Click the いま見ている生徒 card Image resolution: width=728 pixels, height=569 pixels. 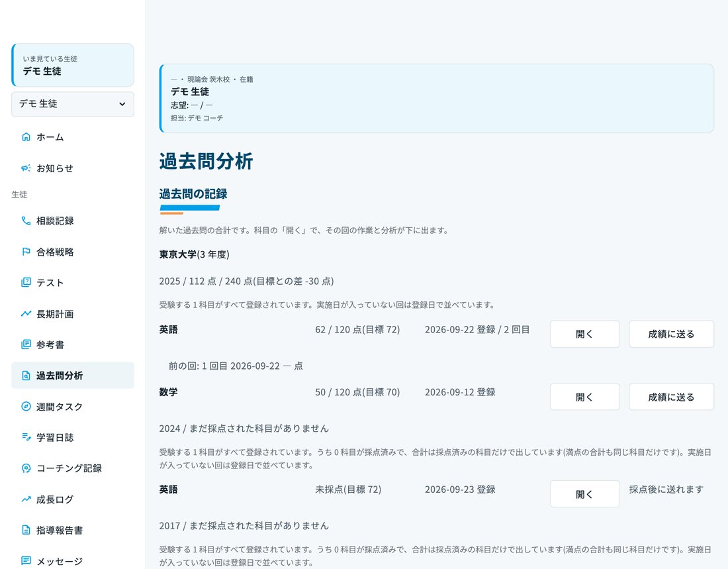[x=73, y=65]
